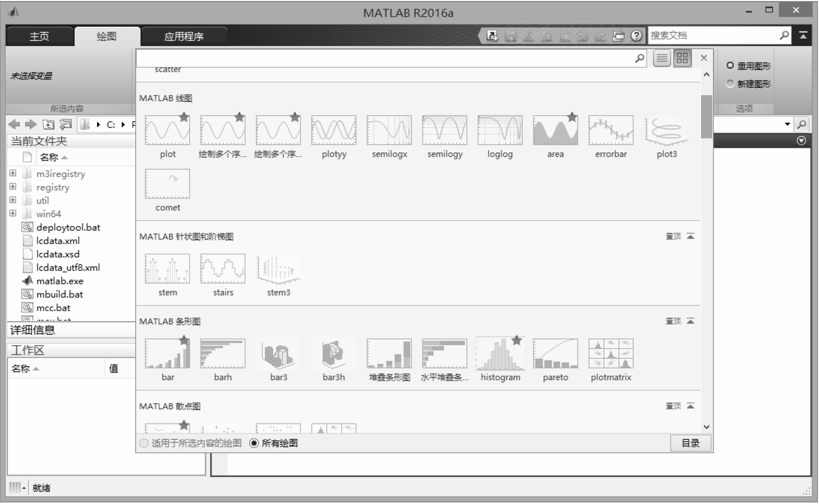
Task: Pick the errorbar plot thumbnail
Action: tap(611, 131)
